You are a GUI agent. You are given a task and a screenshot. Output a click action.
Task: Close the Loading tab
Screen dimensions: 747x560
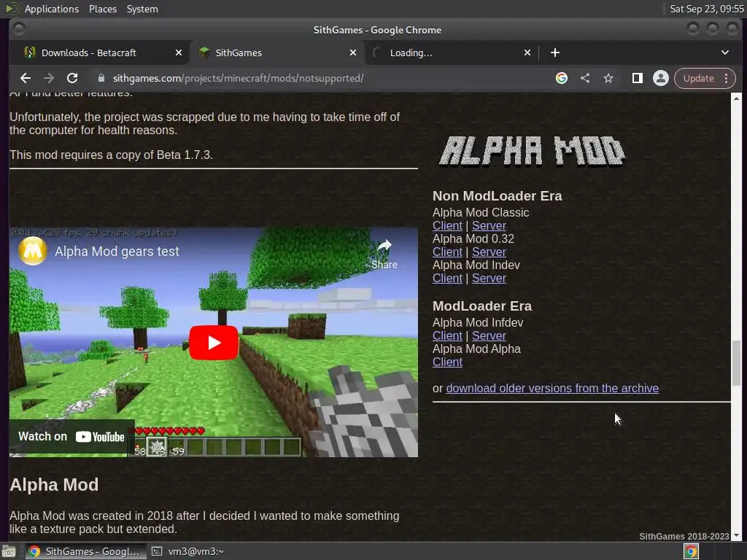pos(527,52)
